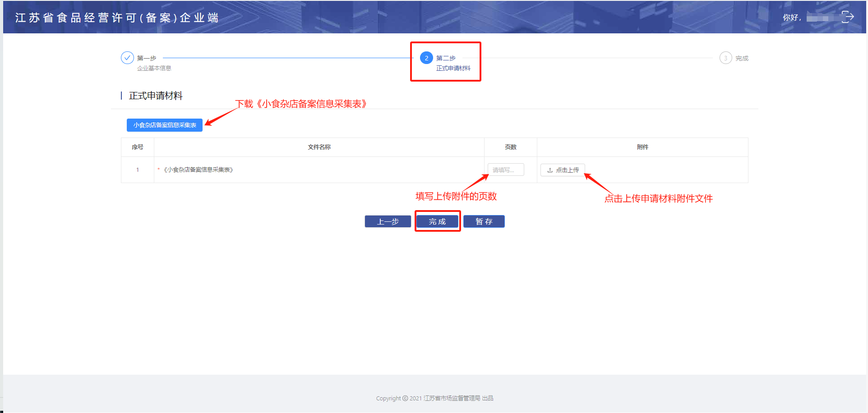This screenshot has width=868, height=413.
Task: Click the step two numbered circle
Action: [426, 58]
